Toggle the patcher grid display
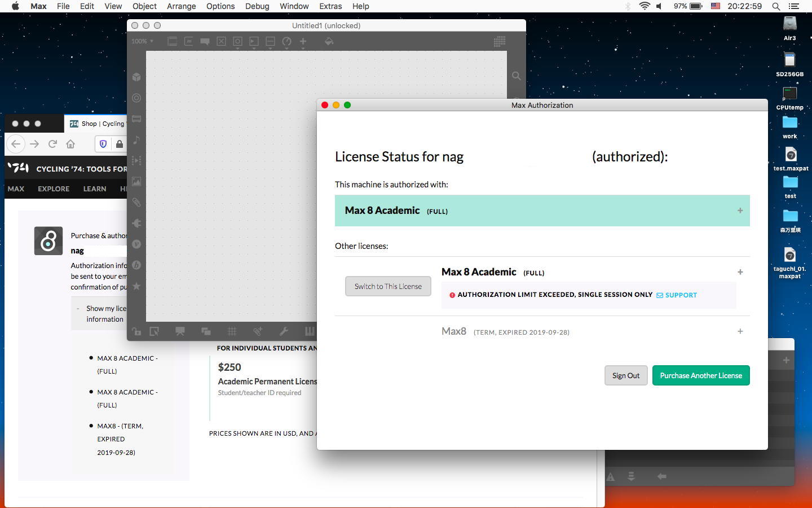Image resolution: width=812 pixels, height=508 pixels. click(x=232, y=331)
